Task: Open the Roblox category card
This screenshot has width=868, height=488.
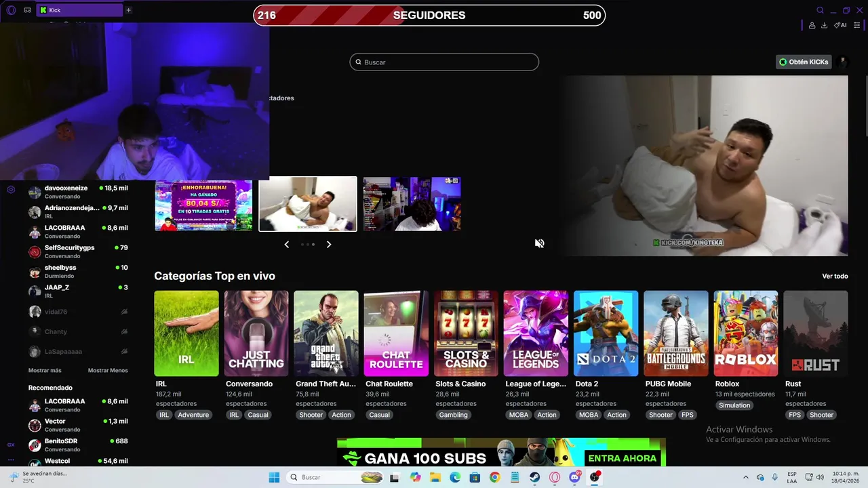Action: [746, 333]
